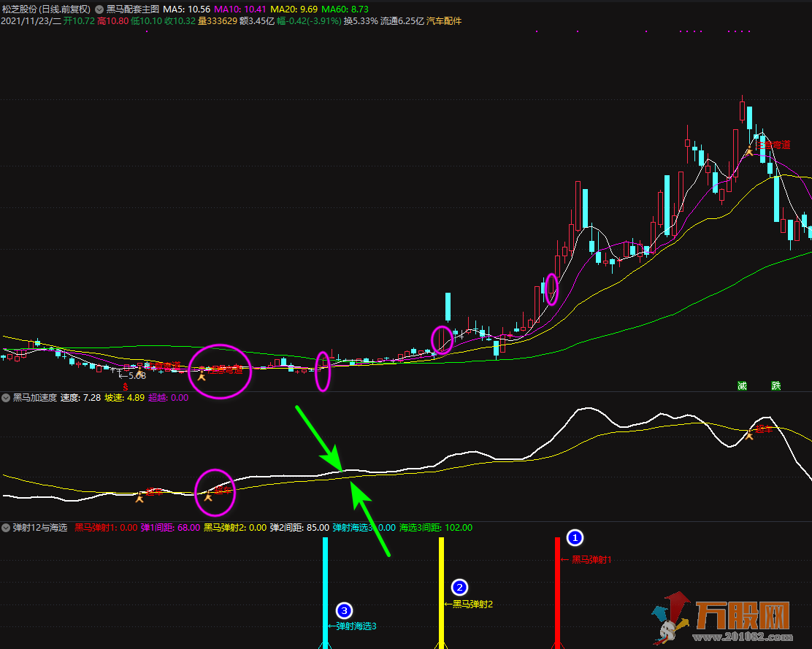Click the red S signal marker below 5.08
This screenshot has height=649, width=812.
pos(126,387)
